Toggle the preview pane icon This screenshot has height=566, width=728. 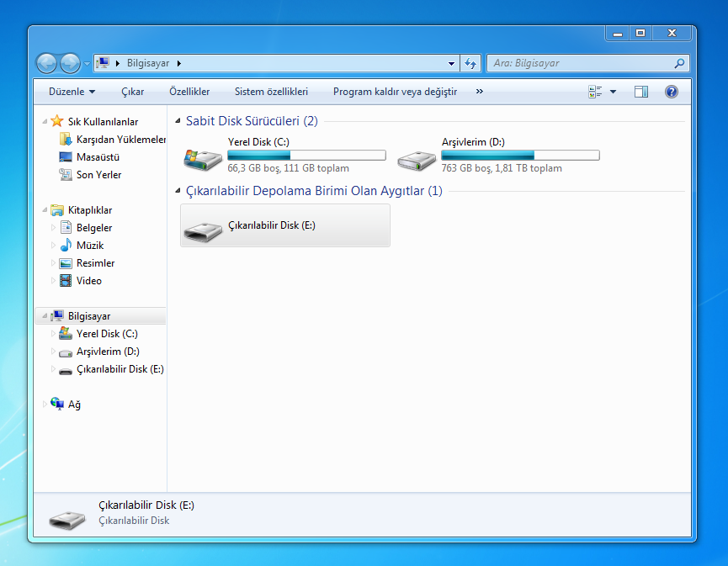[x=641, y=92]
